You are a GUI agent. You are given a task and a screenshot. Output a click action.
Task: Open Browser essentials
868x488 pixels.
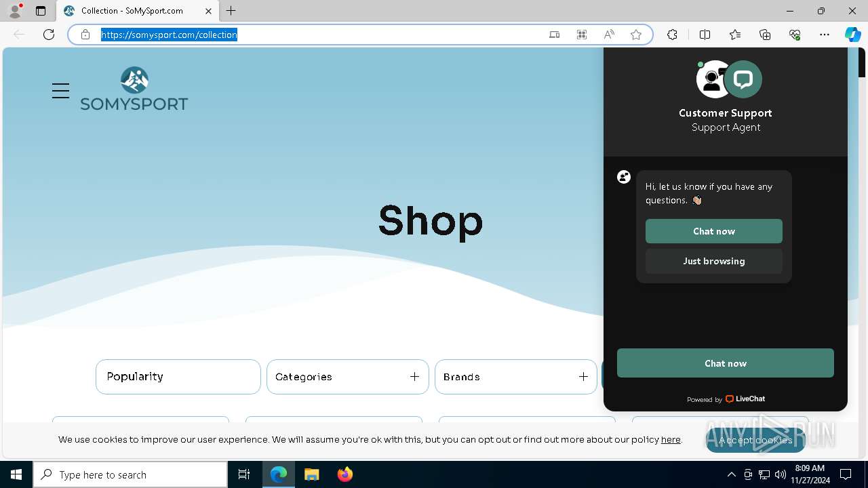point(795,35)
